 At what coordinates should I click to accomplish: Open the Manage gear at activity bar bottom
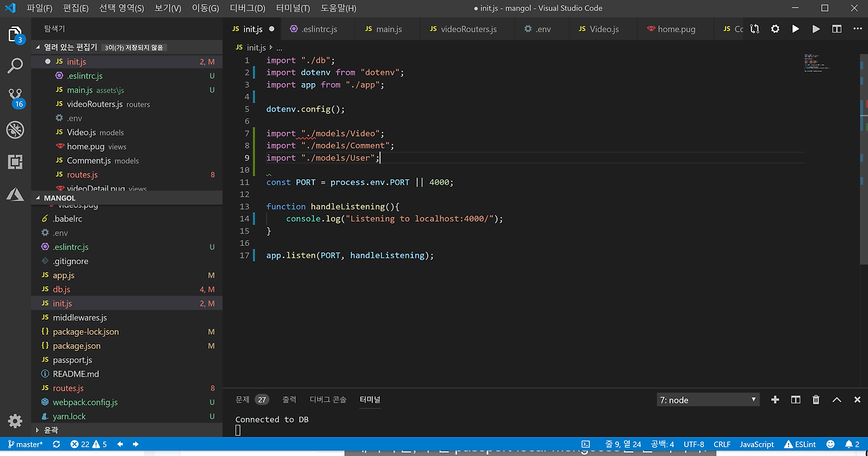[15, 421]
